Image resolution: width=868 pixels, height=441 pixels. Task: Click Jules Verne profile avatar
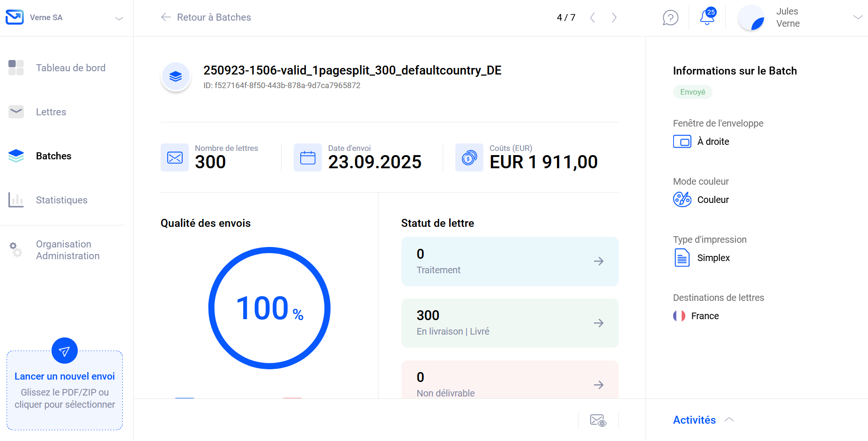[x=751, y=18]
